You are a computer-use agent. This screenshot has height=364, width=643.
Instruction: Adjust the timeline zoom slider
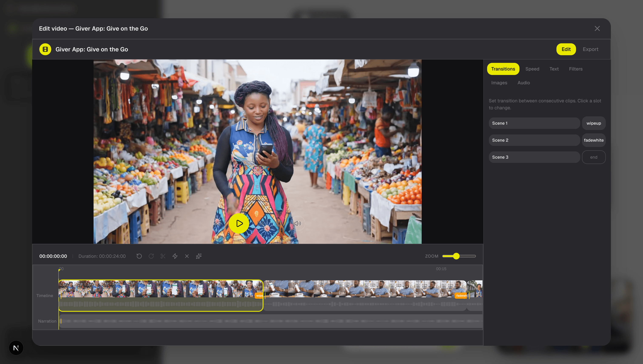[x=457, y=256]
